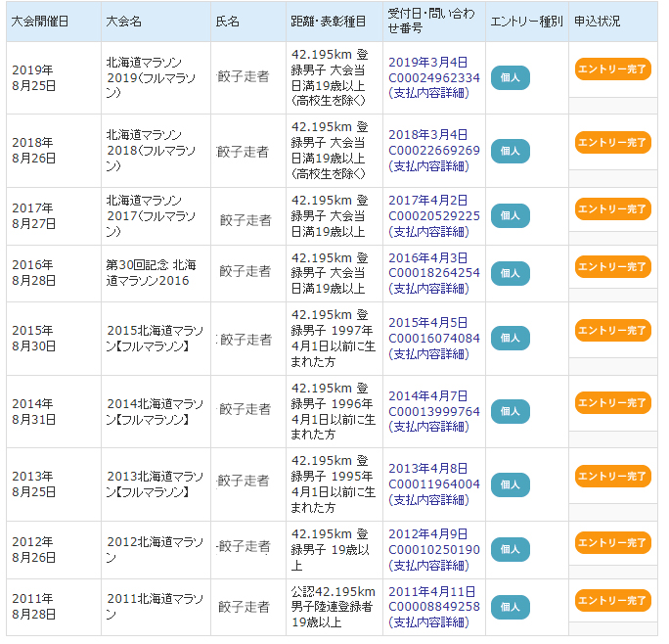Screen dimensions: 669x644
Task: Click 個人 badge in the 2014 row
Action: pyautogui.click(x=511, y=412)
